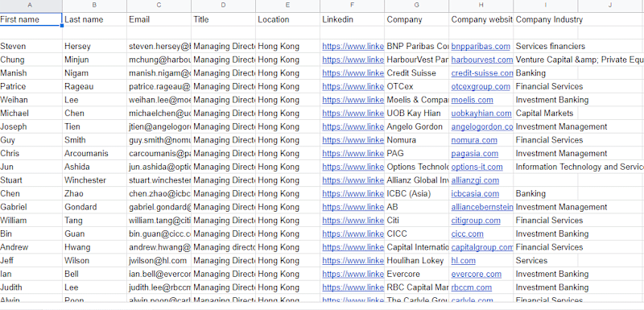Select column H header
This screenshot has width=644, height=310.
481,6
